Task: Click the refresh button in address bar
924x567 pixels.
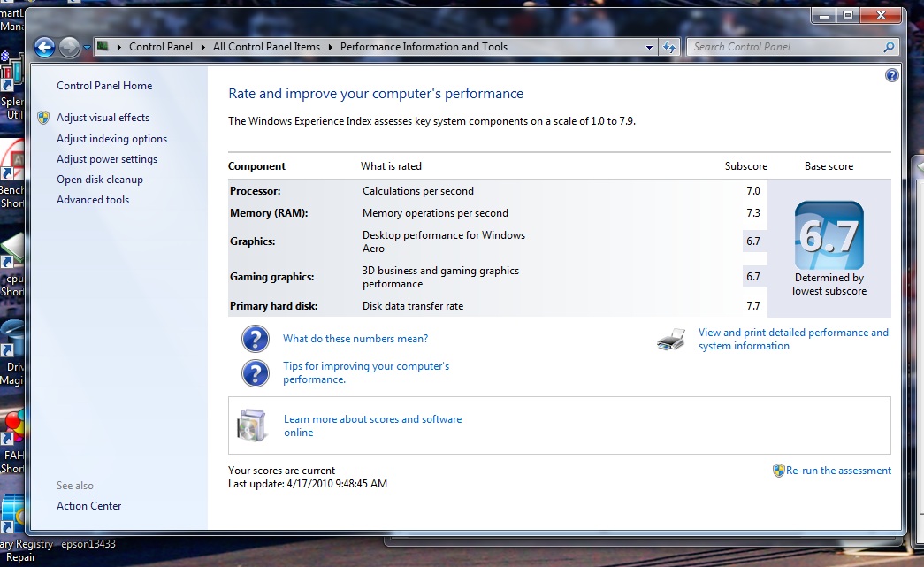Action: [669, 47]
